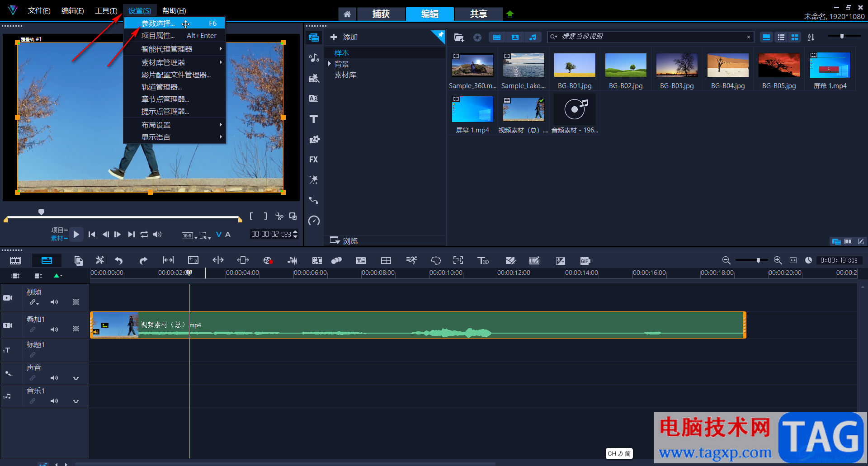The width and height of the screenshot is (868, 466).
Task: Click the 浏览 button
Action: [344, 241]
